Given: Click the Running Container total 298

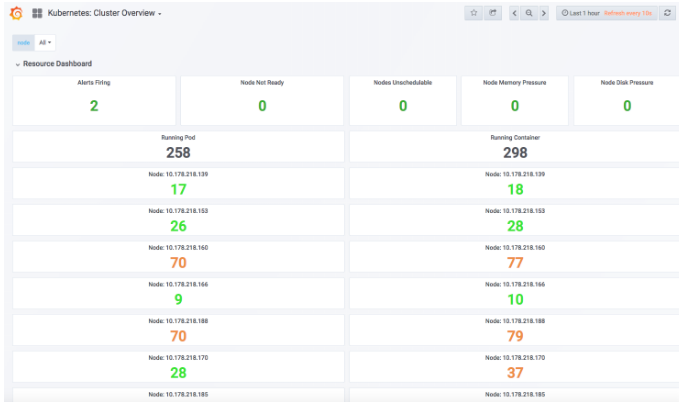Looking at the screenshot, I should click(515, 153).
